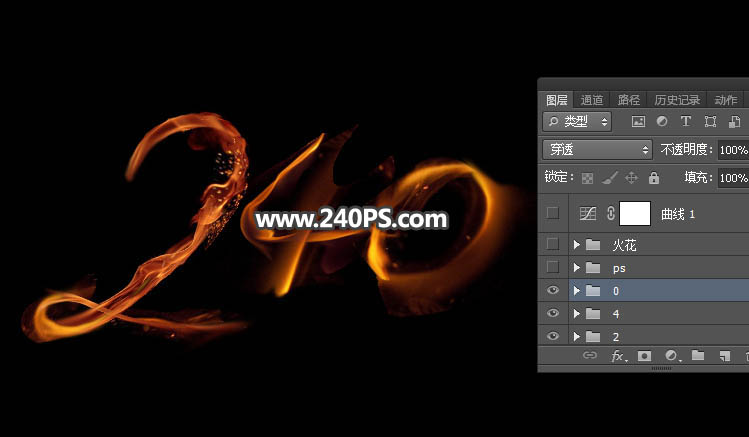Open the 穿透 blend mode dropdown
The width and height of the screenshot is (749, 437).
tap(597, 150)
